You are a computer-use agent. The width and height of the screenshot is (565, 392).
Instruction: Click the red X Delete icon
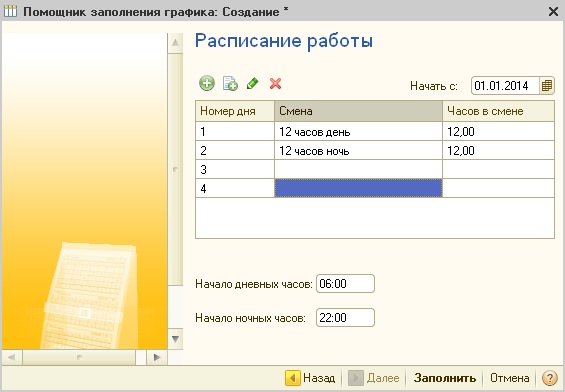click(x=275, y=84)
